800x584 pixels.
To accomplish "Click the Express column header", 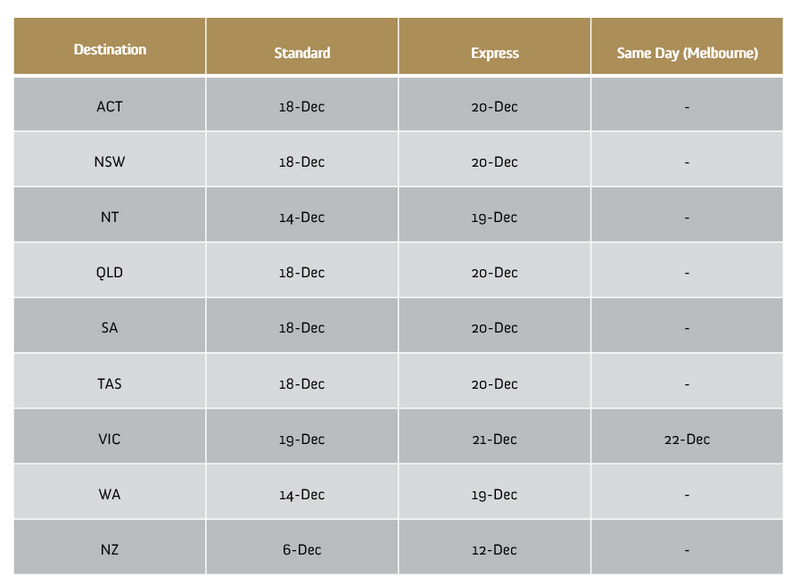I will [494, 46].
